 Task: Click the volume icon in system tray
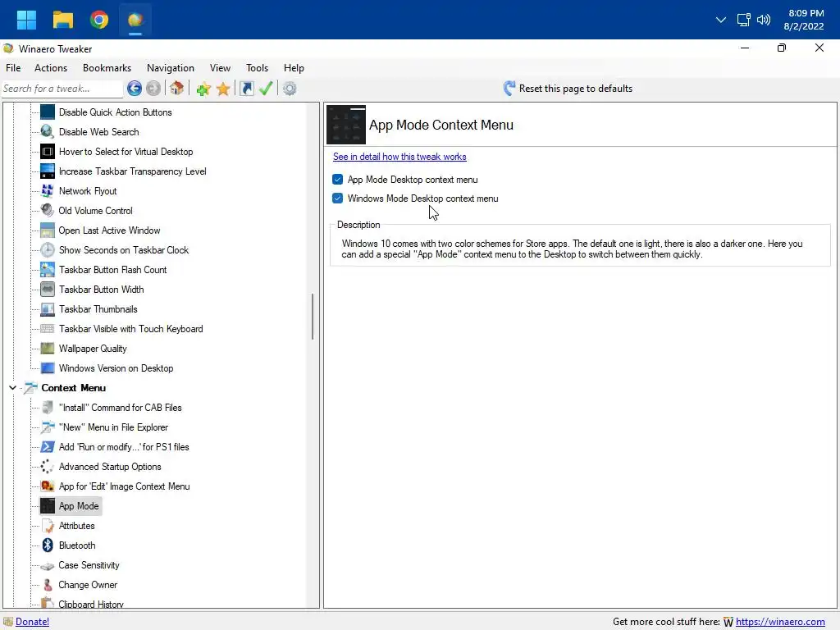(x=764, y=20)
